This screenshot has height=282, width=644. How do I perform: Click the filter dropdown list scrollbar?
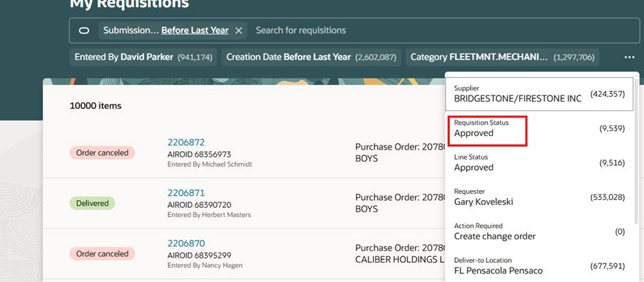tap(636, 152)
